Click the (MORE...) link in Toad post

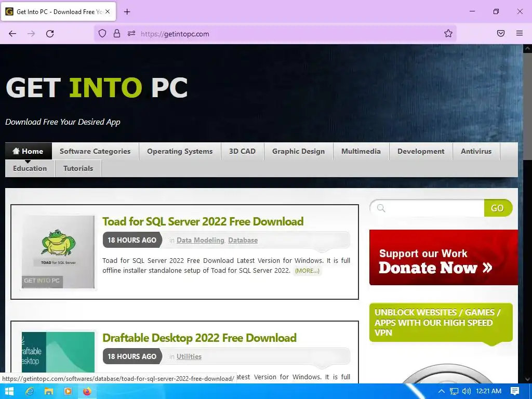pyautogui.click(x=307, y=271)
